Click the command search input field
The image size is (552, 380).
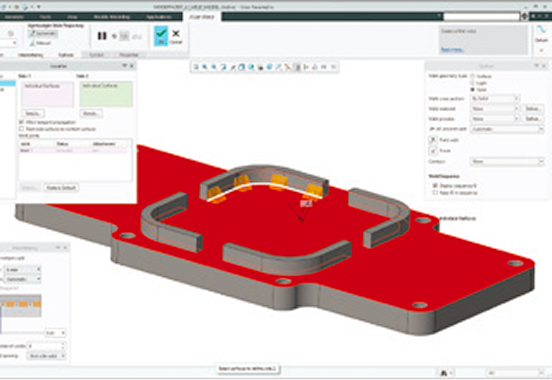481,17
